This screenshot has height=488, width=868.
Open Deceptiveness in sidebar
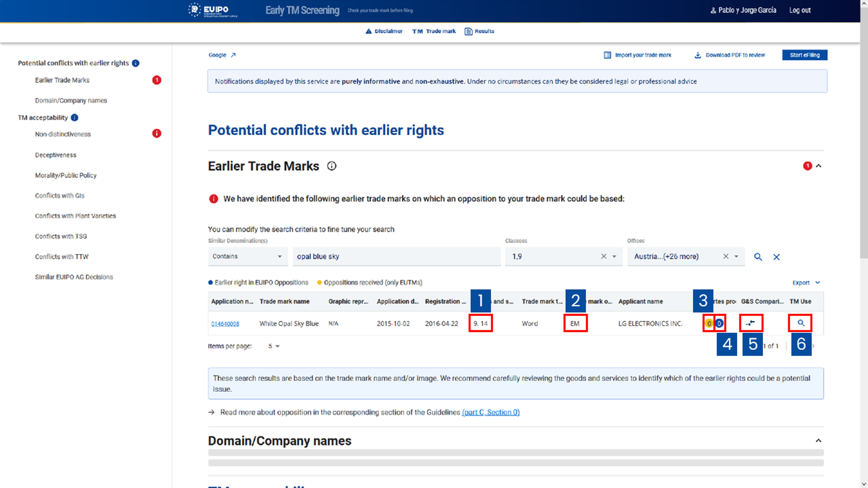56,155
